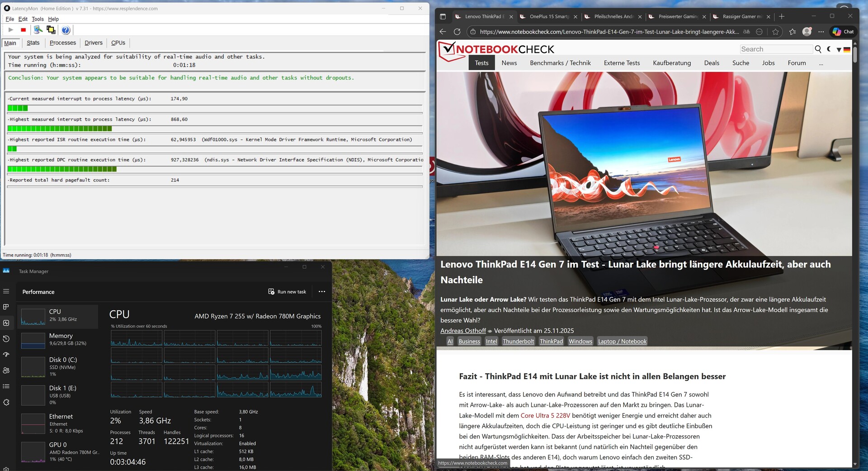Viewport: 868px width, 471px height.
Task: Go to Benchmarks / Technik nav item
Action: pos(560,63)
